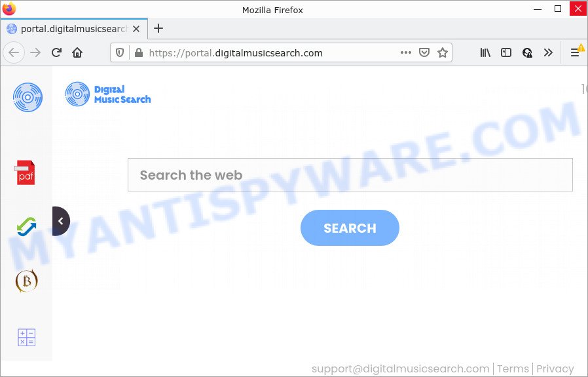Viewport: 588px width, 377px height.
Task: Open the PDF tool in sidebar
Action: pos(26,172)
